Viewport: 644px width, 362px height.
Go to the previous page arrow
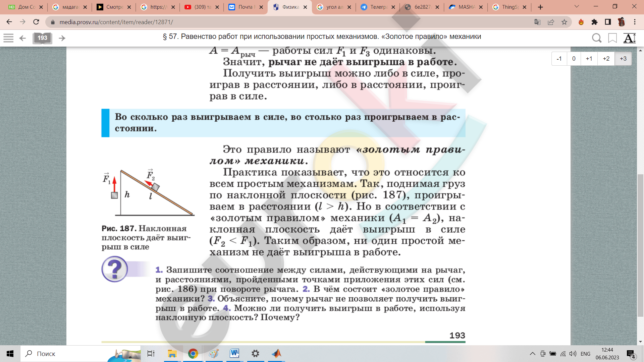tap(22, 38)
